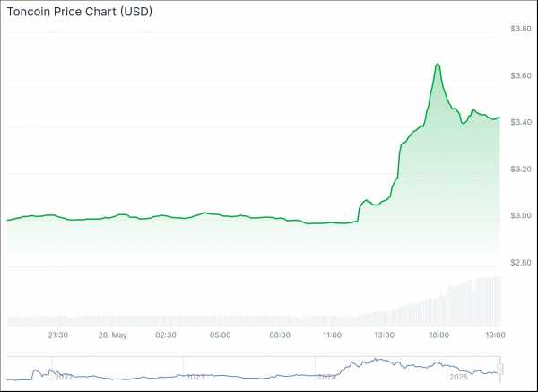Image resolution: width=538 pixels, height=392 pixels.
Task: Click the $3.80 price axis label
Action: (521, 29)
